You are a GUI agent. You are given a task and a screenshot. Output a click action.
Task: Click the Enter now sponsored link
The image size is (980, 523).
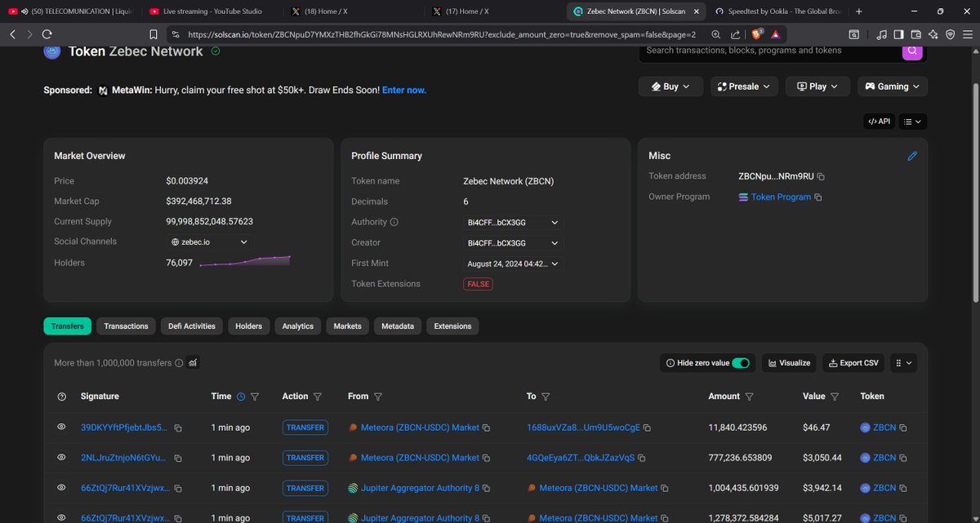[404, 90]
